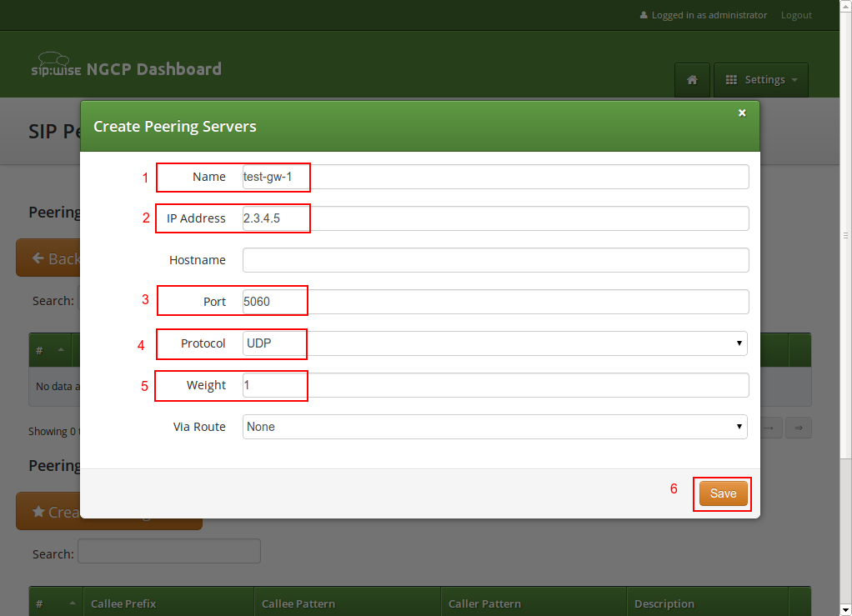Expand the Via Route dropdown
Screen dimensions: 852x616
coord(495,427)
